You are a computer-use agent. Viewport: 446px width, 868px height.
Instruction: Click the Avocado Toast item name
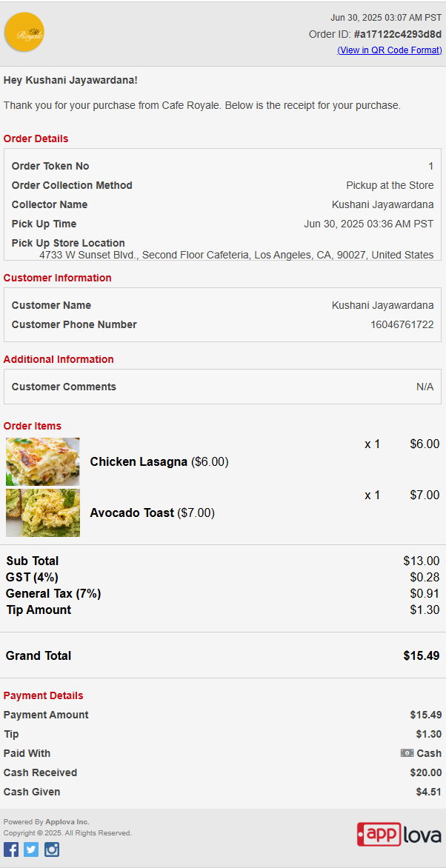[x=132, y=513]
